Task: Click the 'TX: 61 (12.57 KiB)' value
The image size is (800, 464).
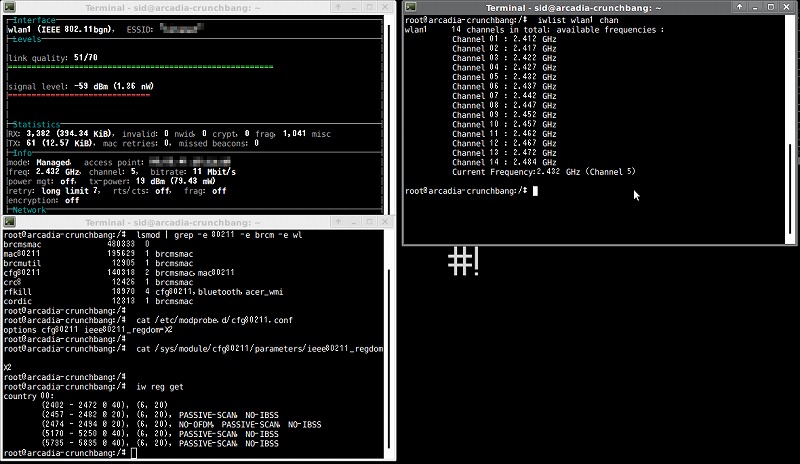Action: tap(50, 143)
